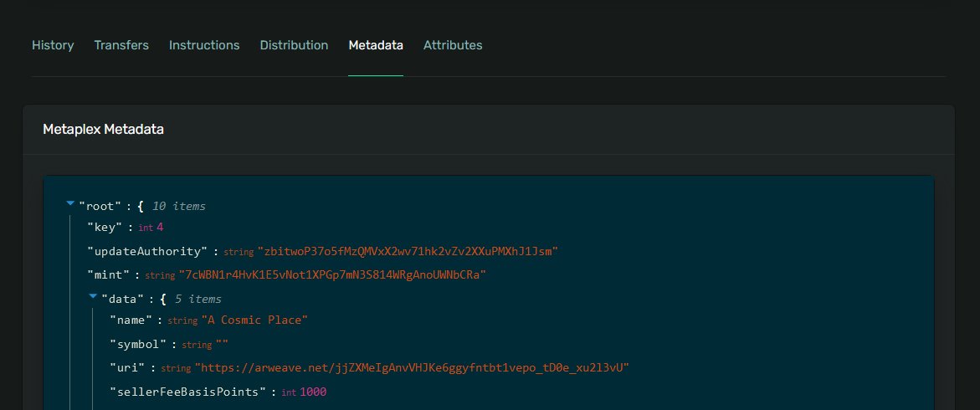980x410 pixels.
Task: Click the "10 items" count label
Action: coord(179,206)
